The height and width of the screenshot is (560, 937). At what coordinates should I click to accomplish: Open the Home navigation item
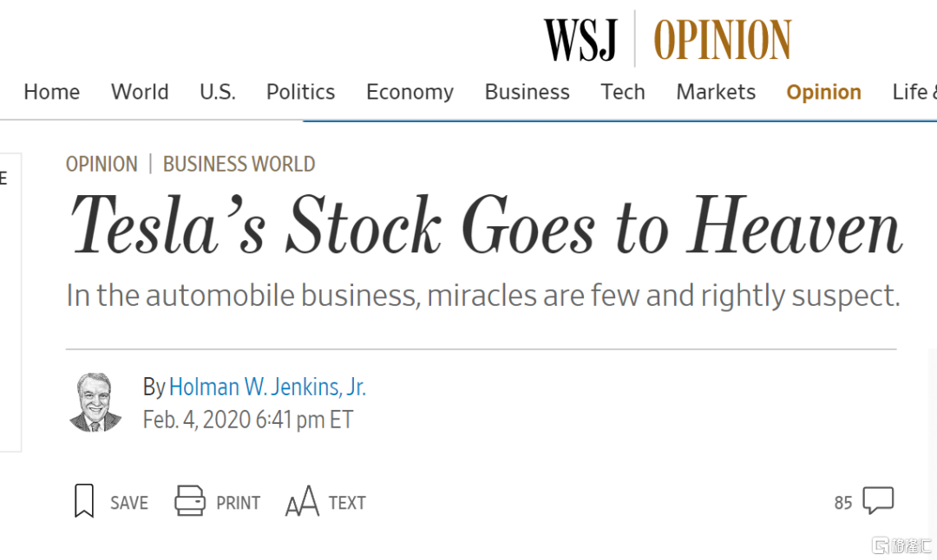point(51,92)
